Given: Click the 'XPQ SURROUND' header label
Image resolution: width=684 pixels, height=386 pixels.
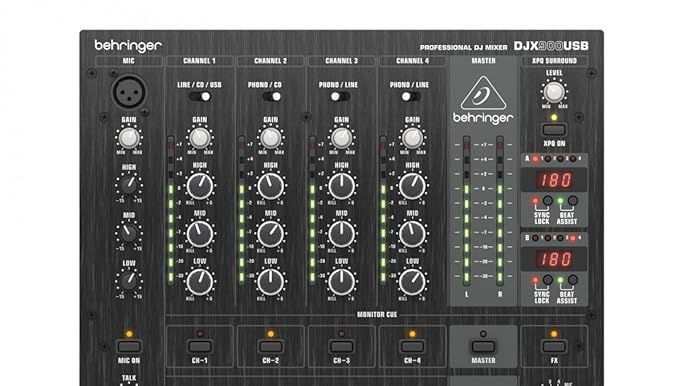Looking at the screenshot, I should point(554,61).
